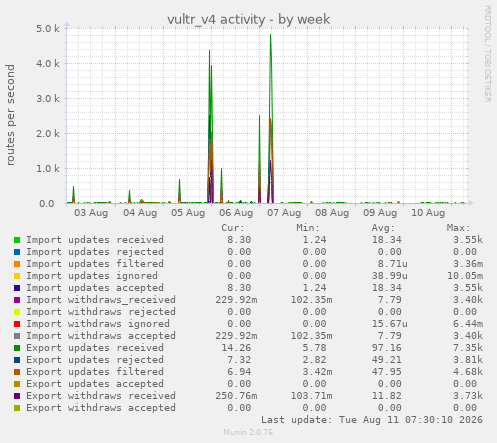Click the '08 Aug' x-axis label
Viewport: 497px width, 443px height.
332,213
